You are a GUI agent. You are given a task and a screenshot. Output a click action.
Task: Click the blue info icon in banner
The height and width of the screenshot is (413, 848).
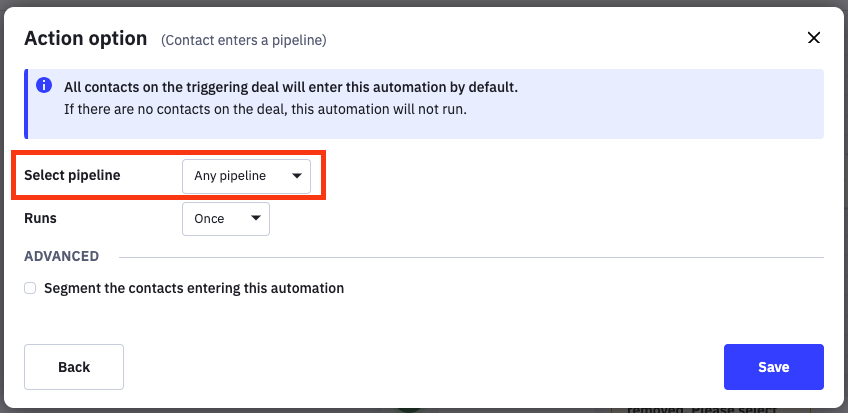(44, 87)
